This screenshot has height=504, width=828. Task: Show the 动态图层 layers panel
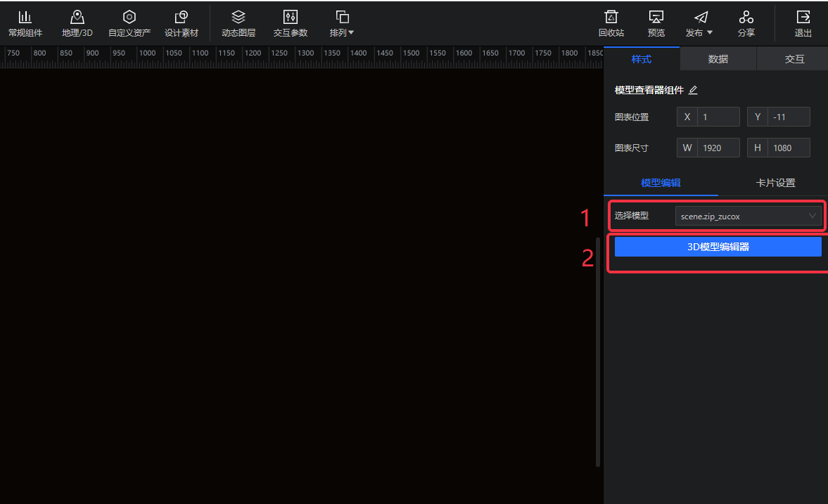click(238, 23)
